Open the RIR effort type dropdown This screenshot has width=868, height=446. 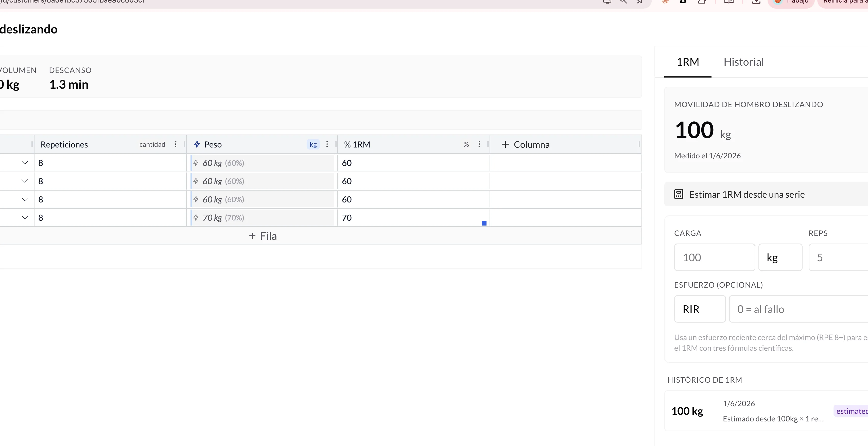pyautogui.click(x=700, y=309)
